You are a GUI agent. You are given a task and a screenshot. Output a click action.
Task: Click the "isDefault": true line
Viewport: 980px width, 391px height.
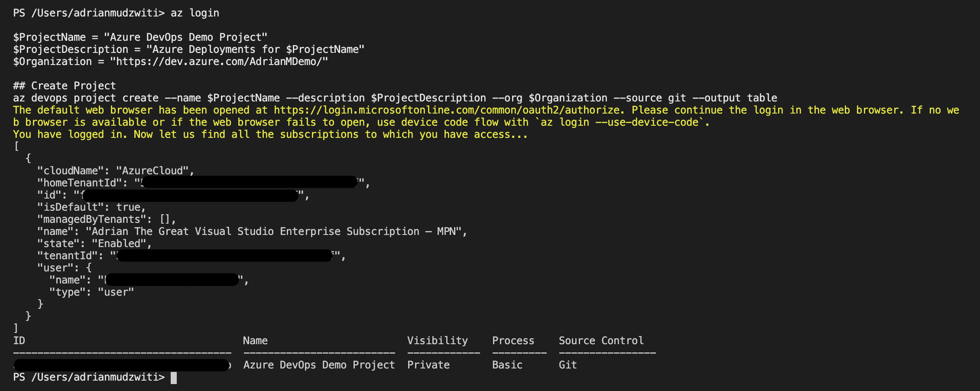tap(91, 207)
